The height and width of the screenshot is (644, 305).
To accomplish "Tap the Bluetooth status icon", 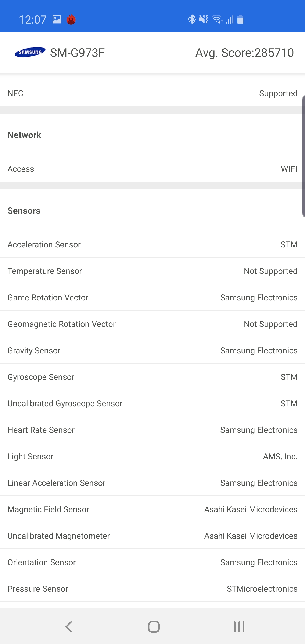I will point(192,19).
